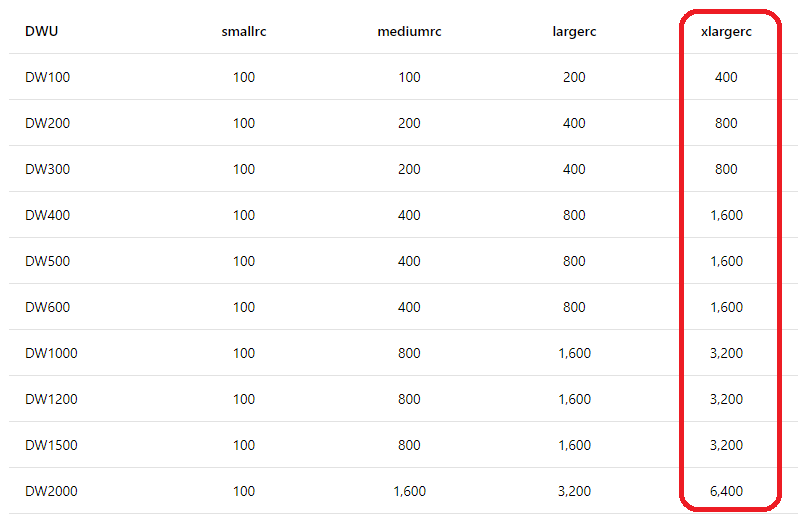This screenshot has width=798, height=515.
Task: Click the DWU column header
Action: click(x=41, y=31)
